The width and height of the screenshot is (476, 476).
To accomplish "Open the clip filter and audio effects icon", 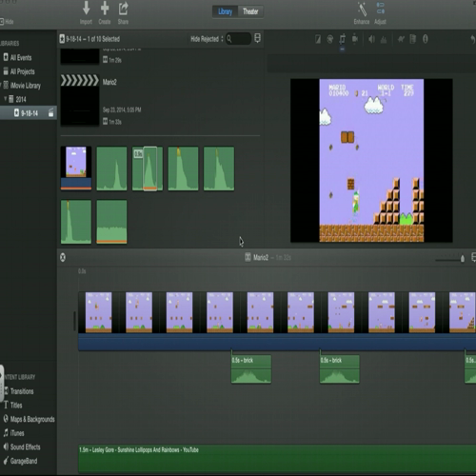I will [413, 39].
